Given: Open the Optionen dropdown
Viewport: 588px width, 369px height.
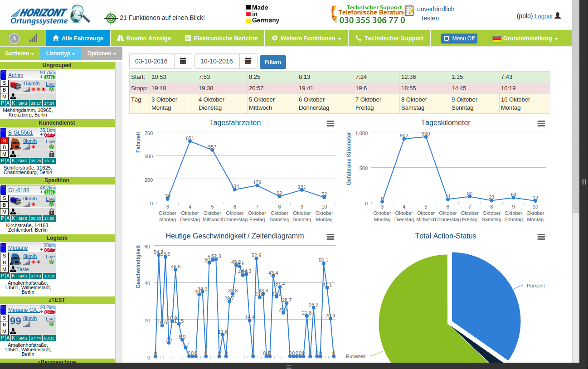Looking at the screenshot, I should 102,53.
